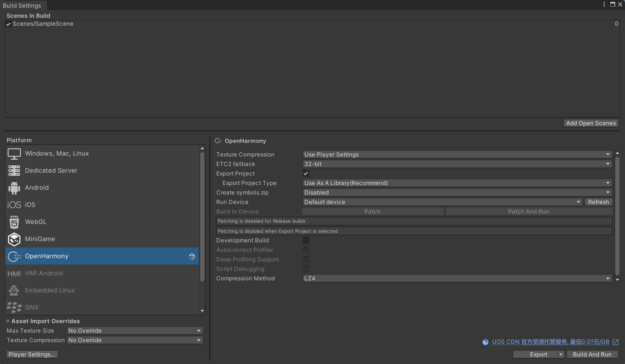Toggle the Export Project checkbox
This screenshot has width=625, height=364.
[x=306, y=174]
